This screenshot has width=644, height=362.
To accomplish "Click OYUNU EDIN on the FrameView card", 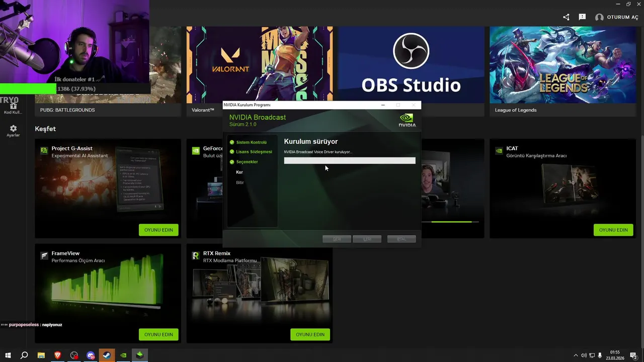I will point(158,334).
